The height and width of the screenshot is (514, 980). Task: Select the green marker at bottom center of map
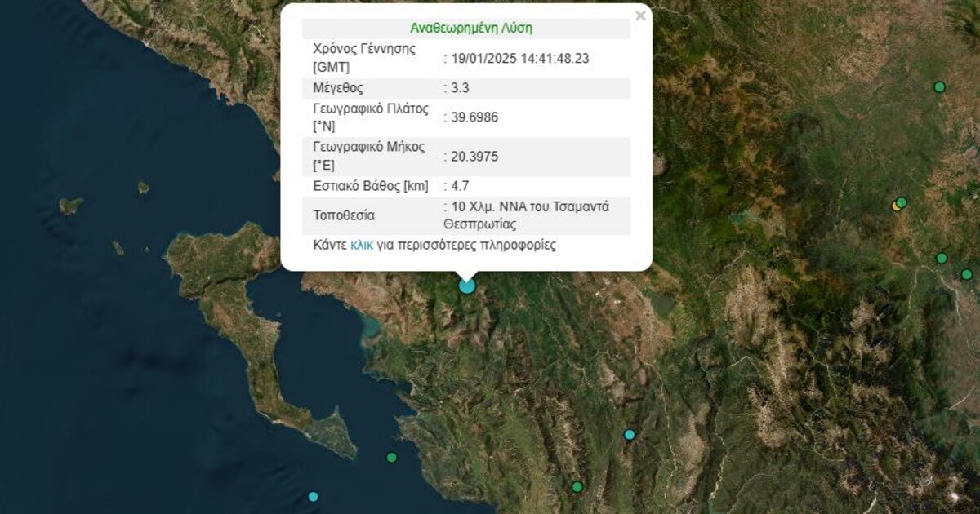[x=577, y=487]
